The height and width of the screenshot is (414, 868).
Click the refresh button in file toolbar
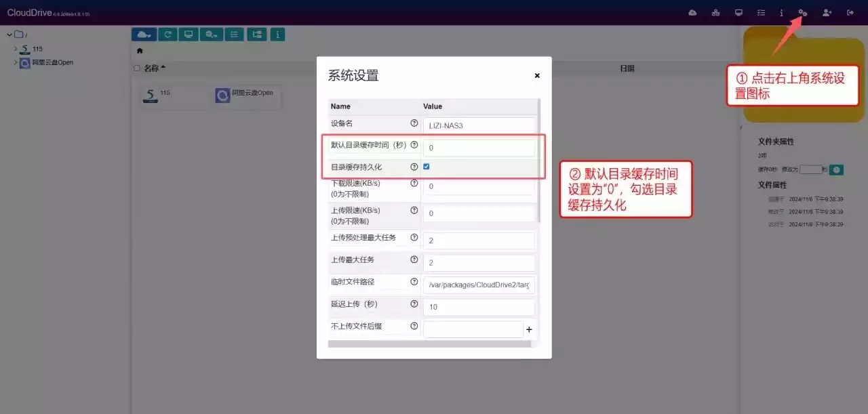(167, 34)
